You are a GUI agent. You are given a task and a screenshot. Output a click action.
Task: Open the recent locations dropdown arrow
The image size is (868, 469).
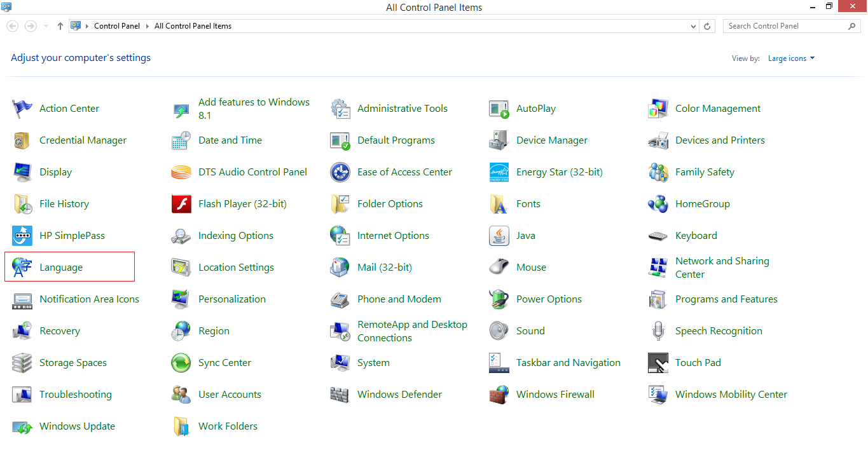coord(46,27)
